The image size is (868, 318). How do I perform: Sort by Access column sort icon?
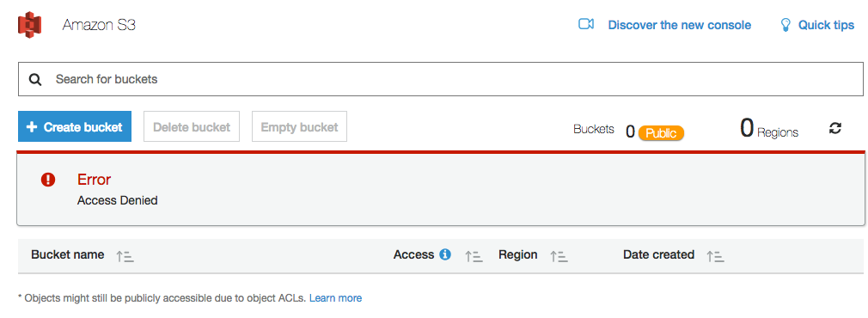point(474,256)
